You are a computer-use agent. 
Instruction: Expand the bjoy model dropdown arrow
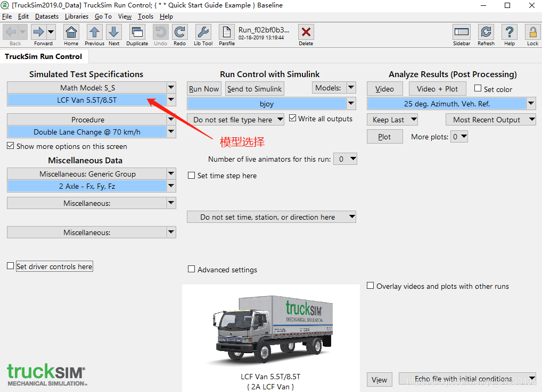351,104
